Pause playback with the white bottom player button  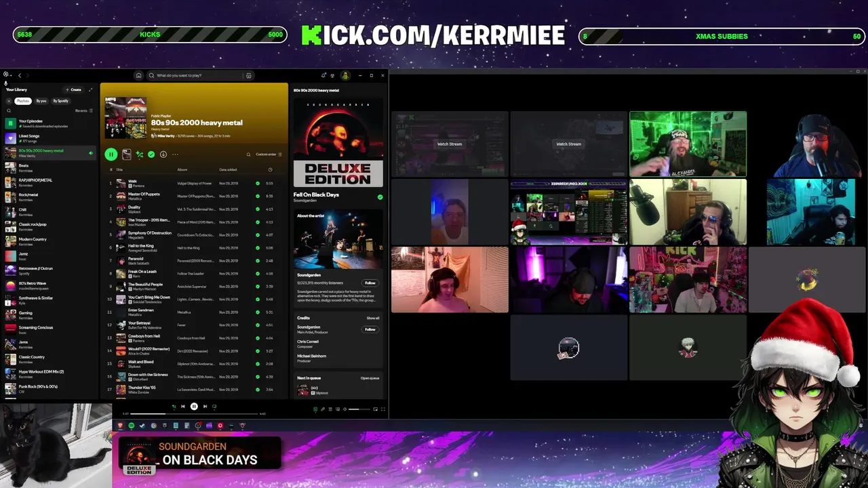point(194,407)
